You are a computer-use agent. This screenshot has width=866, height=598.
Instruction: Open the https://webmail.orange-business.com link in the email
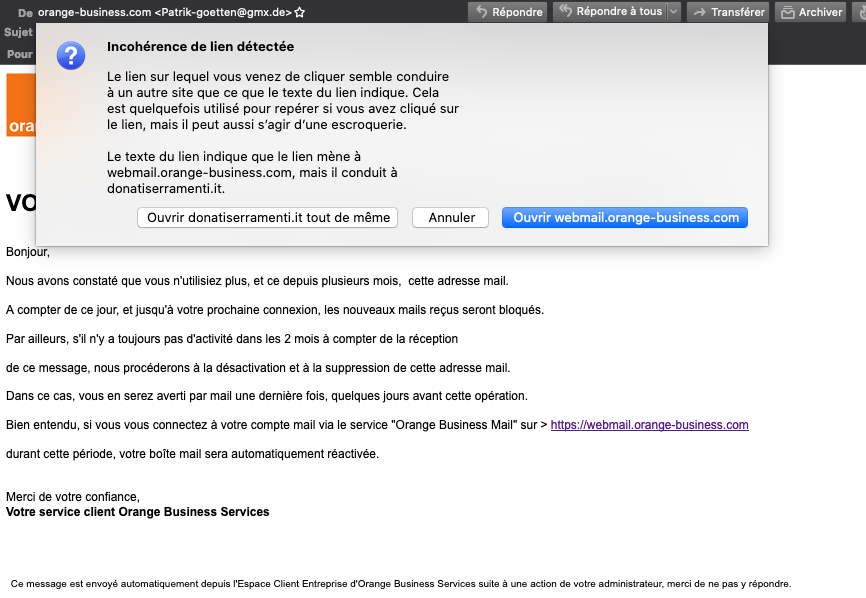[x=650, y=425]
